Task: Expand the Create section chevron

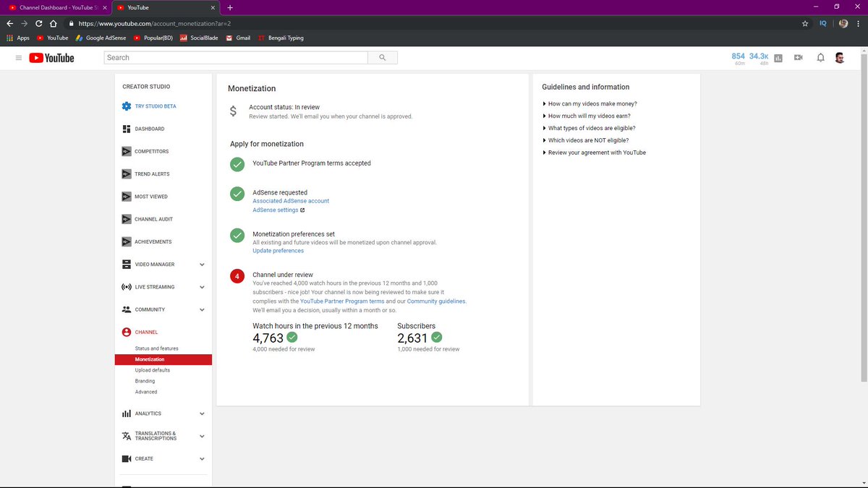Action: tap(202, 458)
